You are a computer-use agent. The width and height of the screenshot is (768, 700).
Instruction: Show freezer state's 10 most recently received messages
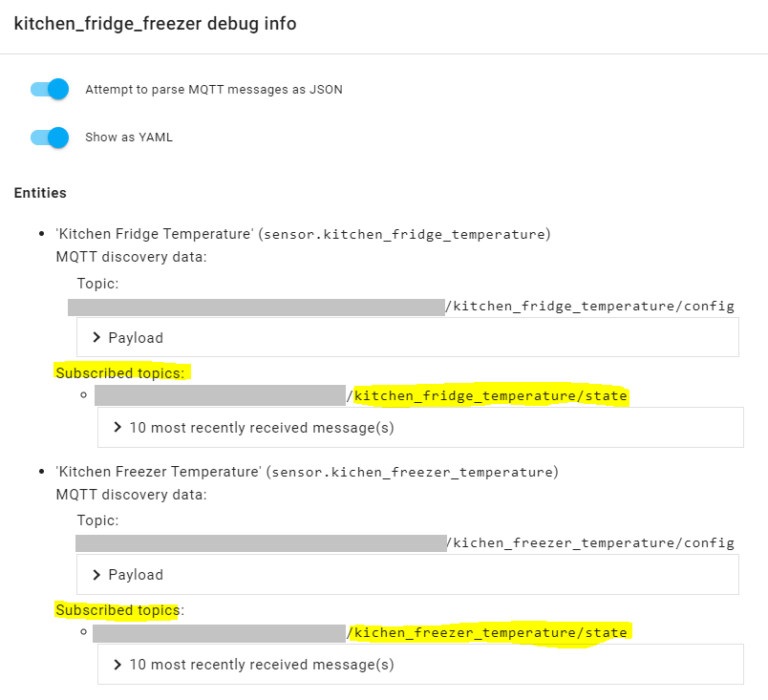coord(420,664)
